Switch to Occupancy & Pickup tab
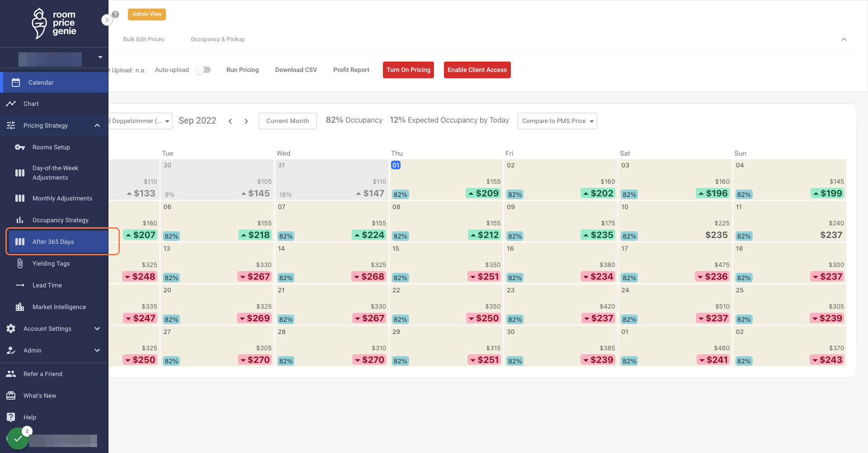This screenshot has height=453, width=868. [x=217, y=39]
